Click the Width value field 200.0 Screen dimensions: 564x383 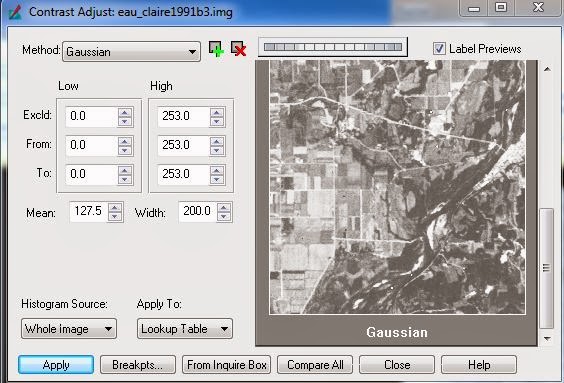click(x=198, y=211)
